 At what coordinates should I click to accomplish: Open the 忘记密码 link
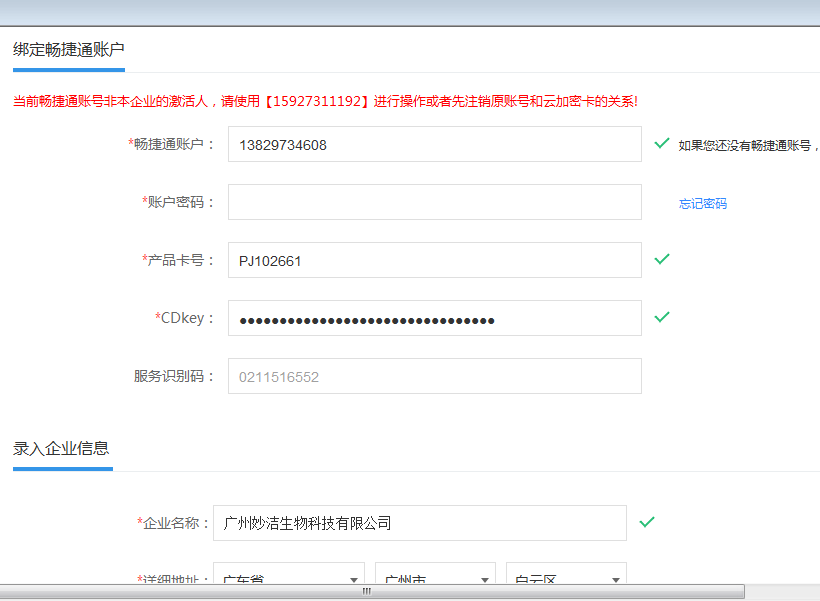point(703,203)
